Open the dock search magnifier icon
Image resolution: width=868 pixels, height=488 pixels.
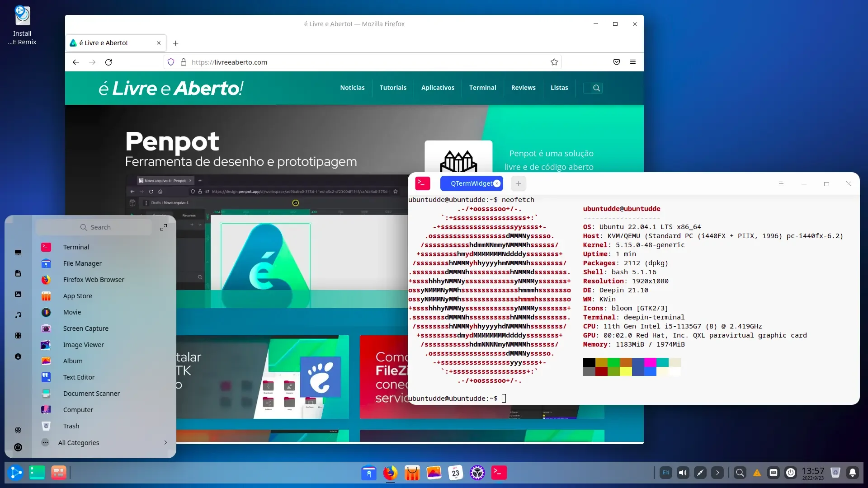tap(740, 473)
